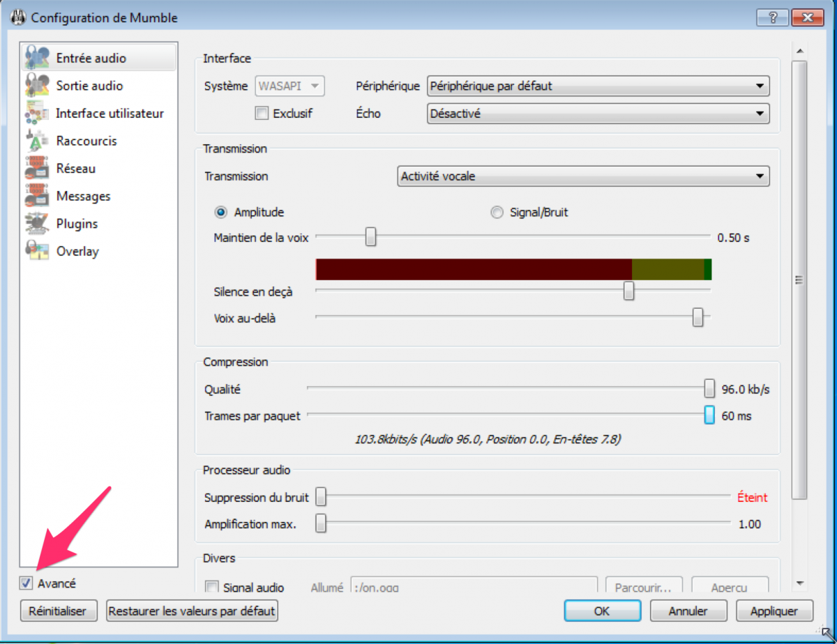This screenshot has height=644, width=837.
Task: Enable the Exclusif checkbox
Action: click(x=262, y=113)
